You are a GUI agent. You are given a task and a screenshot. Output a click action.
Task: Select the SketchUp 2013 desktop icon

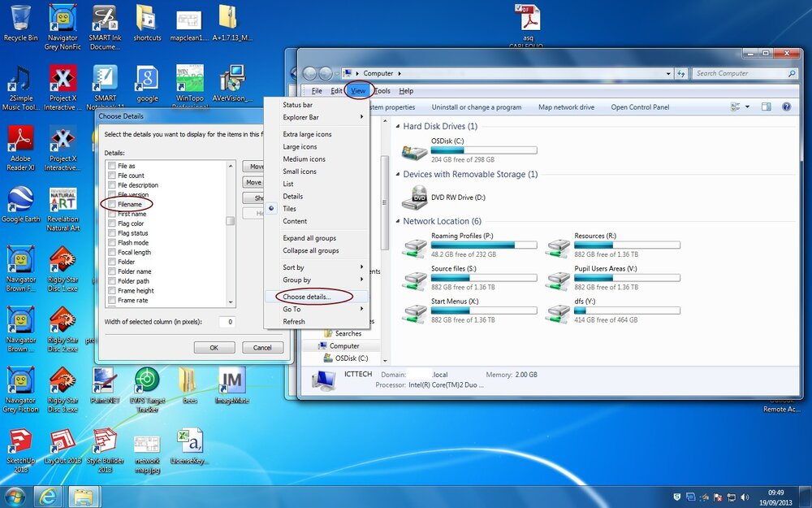point(21,450)
